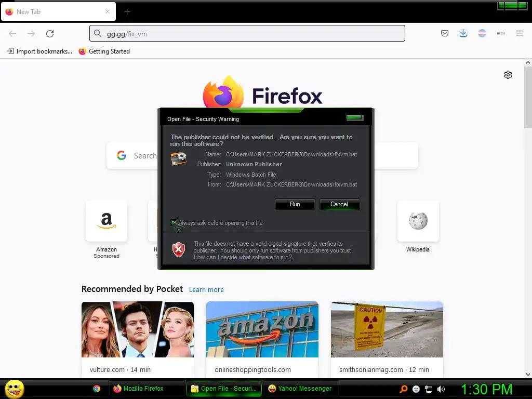Image resolution: width=532 pixels, height=399 pixels.
Task: Toggle 'Always ask before opening this file' checkbox
Action: [174, 223]
